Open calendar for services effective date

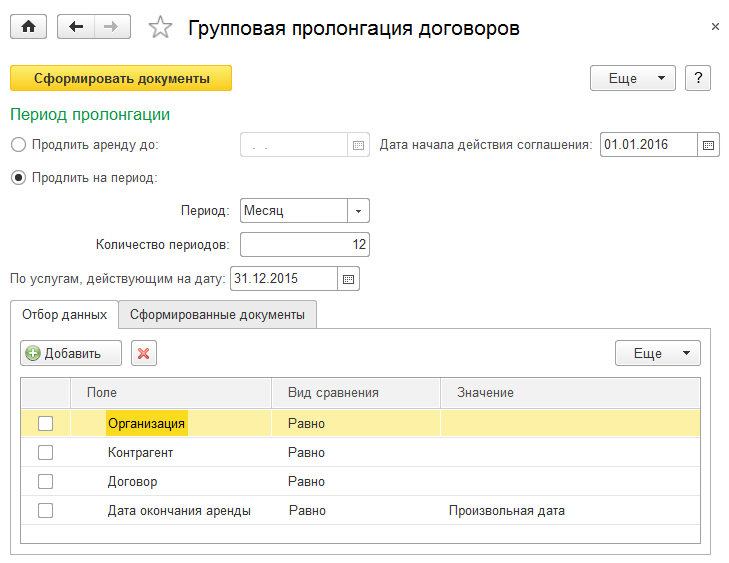coord(348,279)
